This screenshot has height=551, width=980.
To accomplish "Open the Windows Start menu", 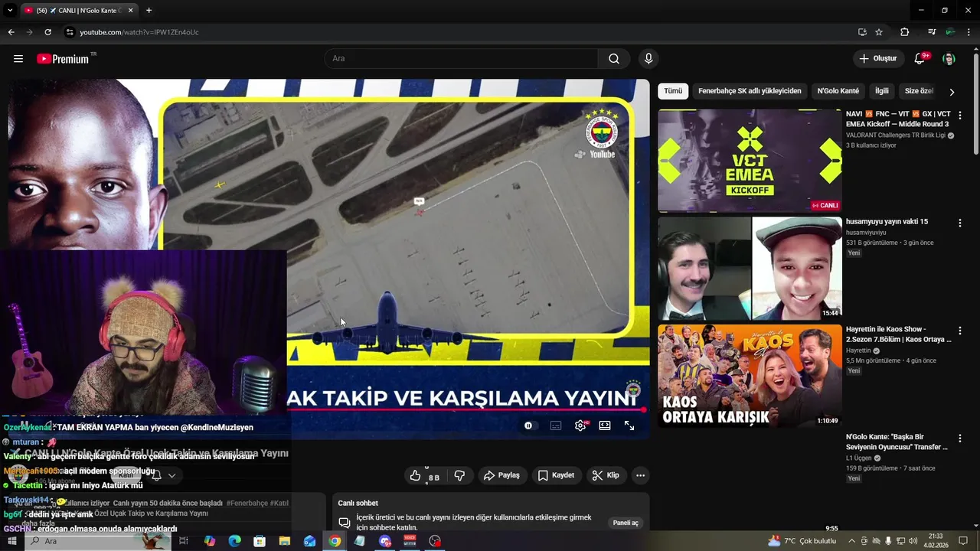I will pyautogui.click(x=11, y=541).
